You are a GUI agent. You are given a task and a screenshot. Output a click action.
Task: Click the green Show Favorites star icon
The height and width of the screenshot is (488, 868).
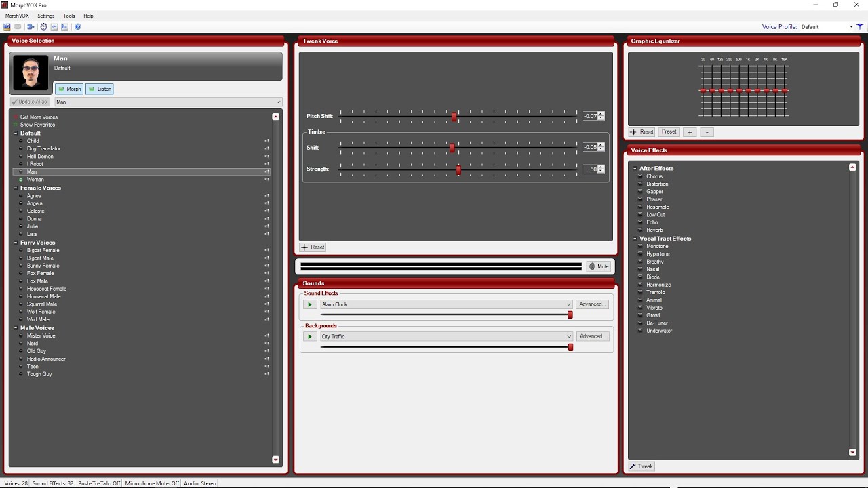coord(16,125)
